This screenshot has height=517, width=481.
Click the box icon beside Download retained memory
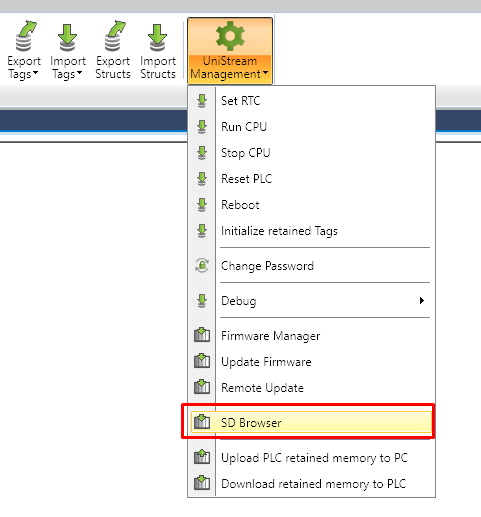pyautogui.click(x=202, y=483)
